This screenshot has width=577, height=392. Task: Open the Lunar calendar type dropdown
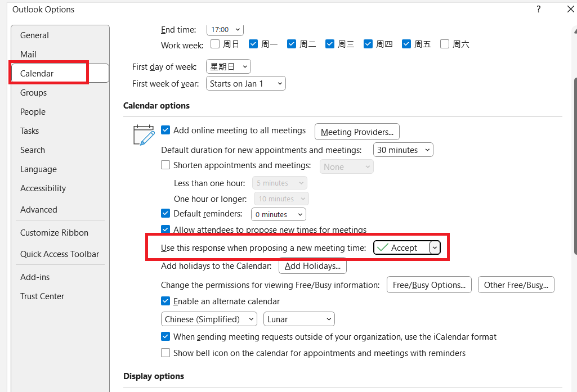point(299,319)
